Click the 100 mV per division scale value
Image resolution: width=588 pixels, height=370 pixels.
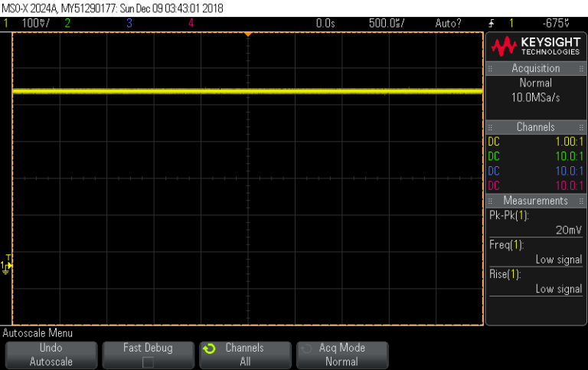click(35, 23)
